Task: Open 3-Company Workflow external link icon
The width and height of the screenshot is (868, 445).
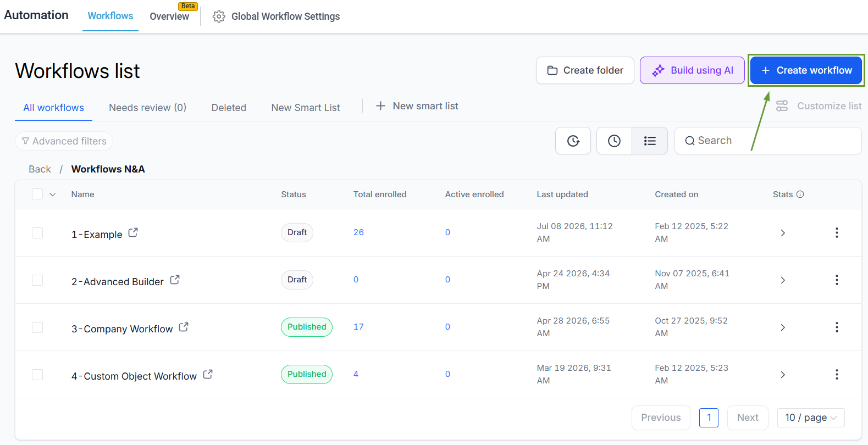Action: (x=184, y=327)
